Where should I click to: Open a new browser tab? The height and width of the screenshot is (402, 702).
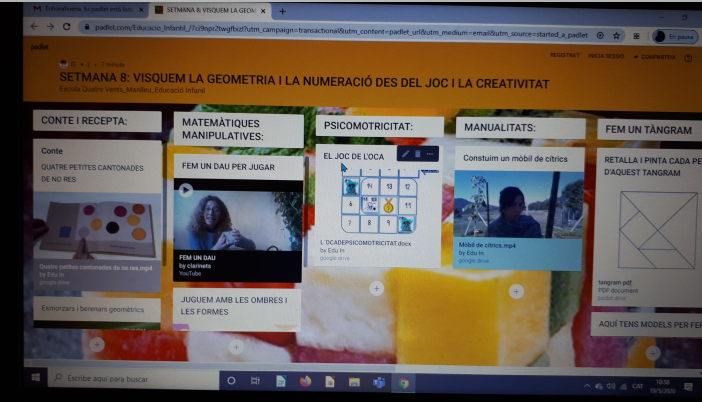tap(284, 10)
